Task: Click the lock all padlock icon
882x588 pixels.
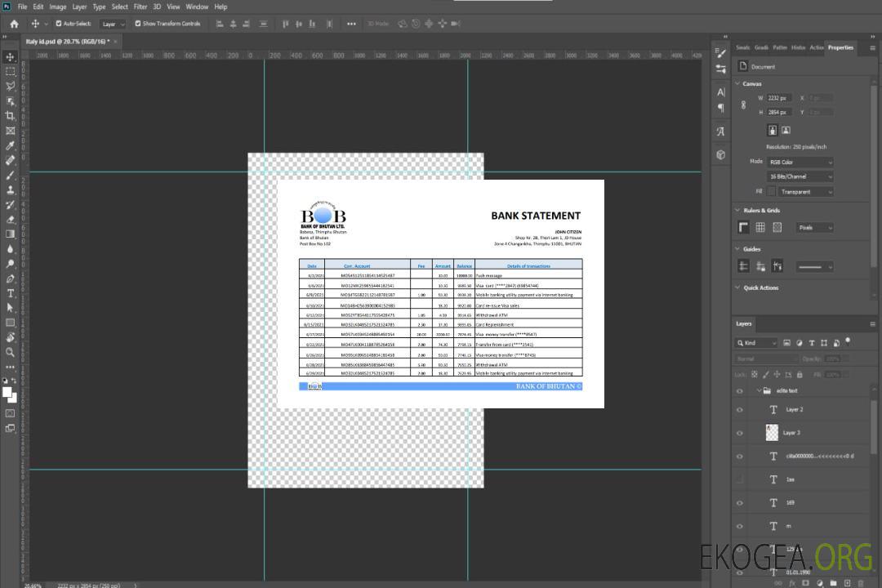Action: [800, 374]
